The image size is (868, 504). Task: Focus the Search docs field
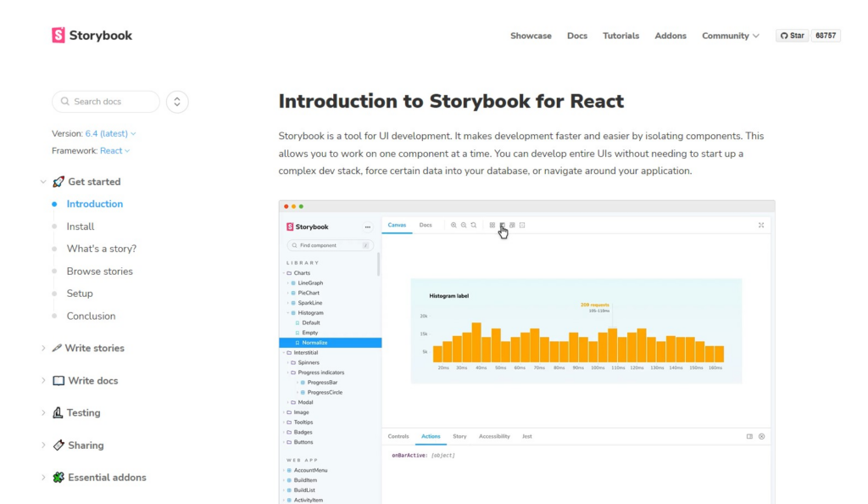106,101
